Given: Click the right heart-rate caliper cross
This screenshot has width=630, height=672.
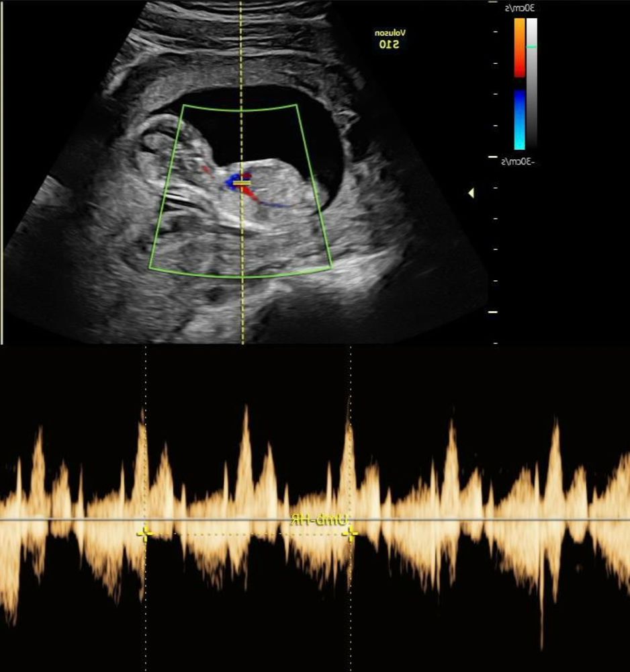Looking at the screenshot, I should pos(350,534).
